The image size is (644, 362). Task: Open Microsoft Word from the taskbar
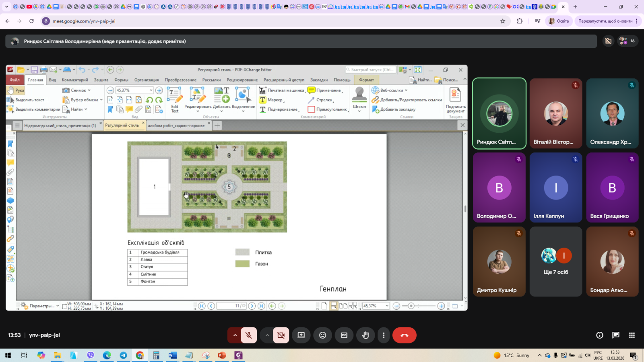[173, 355]
